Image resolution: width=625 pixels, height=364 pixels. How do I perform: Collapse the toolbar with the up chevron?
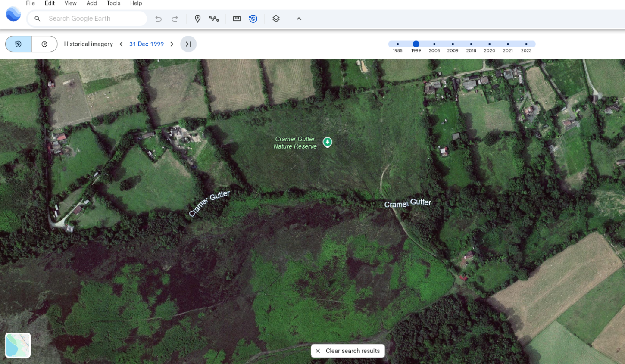[299, 19]
